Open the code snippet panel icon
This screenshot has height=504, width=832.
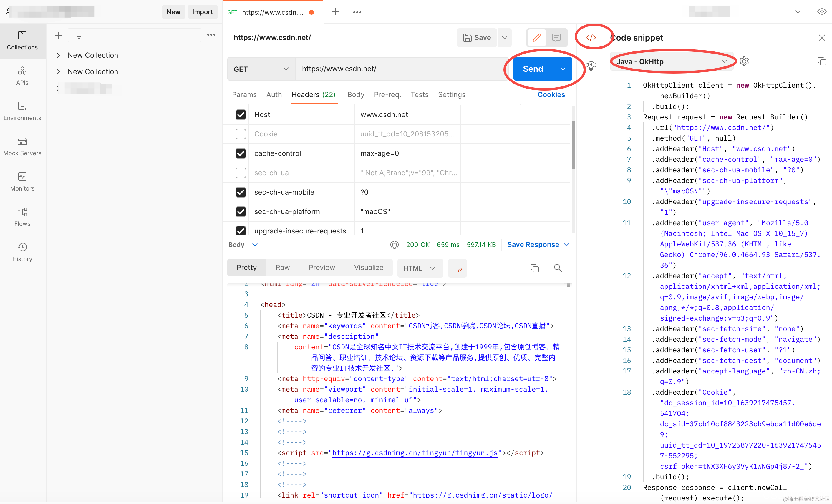[x=591, y=37]
